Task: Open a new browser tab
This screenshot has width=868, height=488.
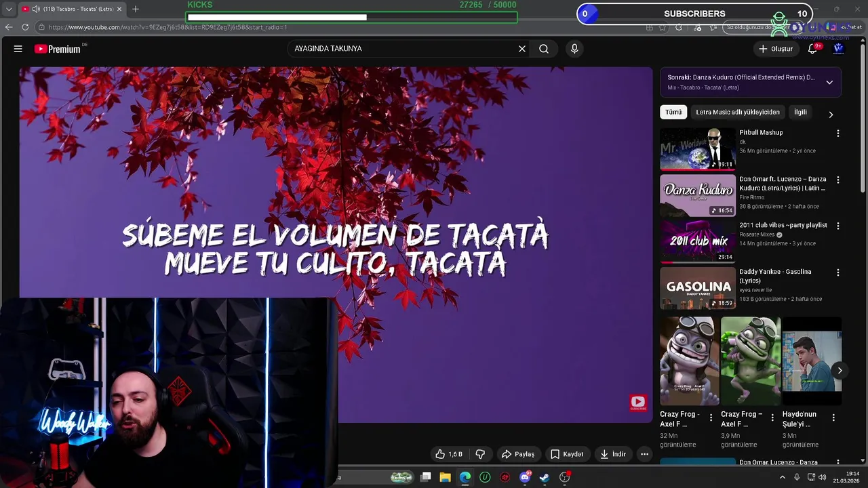Action: [x=136, y=9]
